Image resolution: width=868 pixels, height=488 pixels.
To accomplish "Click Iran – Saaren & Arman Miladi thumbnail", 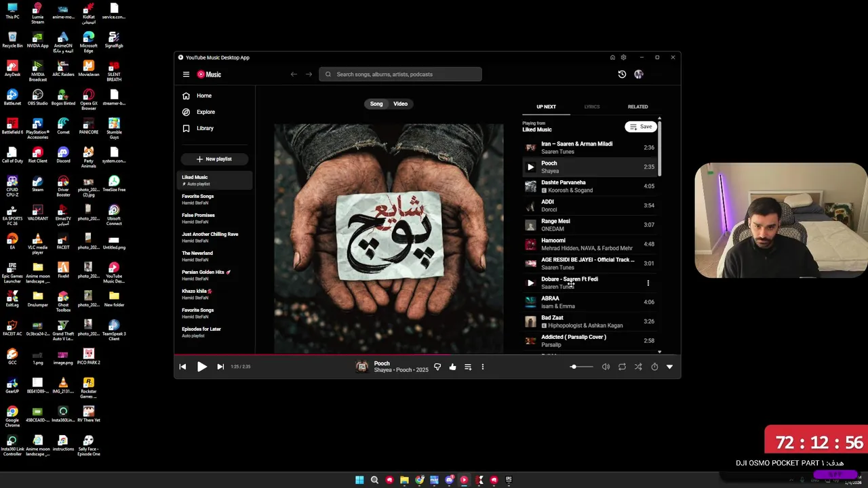I will [x=530, y=148].
